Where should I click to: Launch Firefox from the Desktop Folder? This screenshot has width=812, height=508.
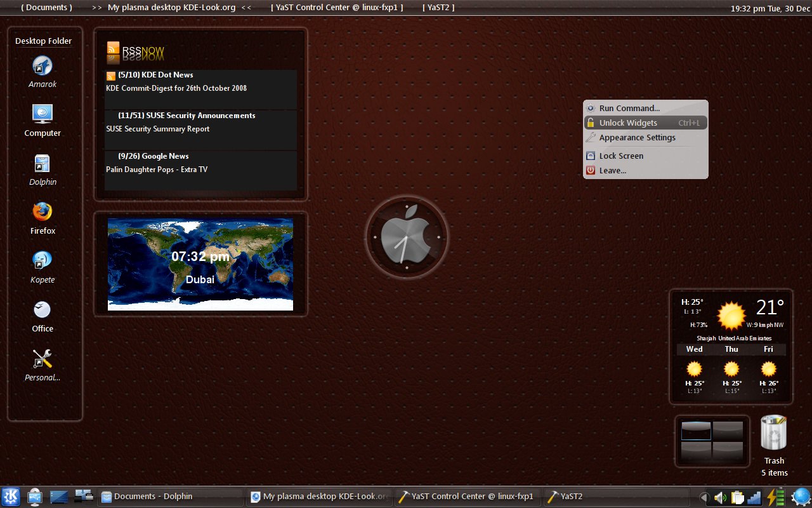click(x=43, y=211)
